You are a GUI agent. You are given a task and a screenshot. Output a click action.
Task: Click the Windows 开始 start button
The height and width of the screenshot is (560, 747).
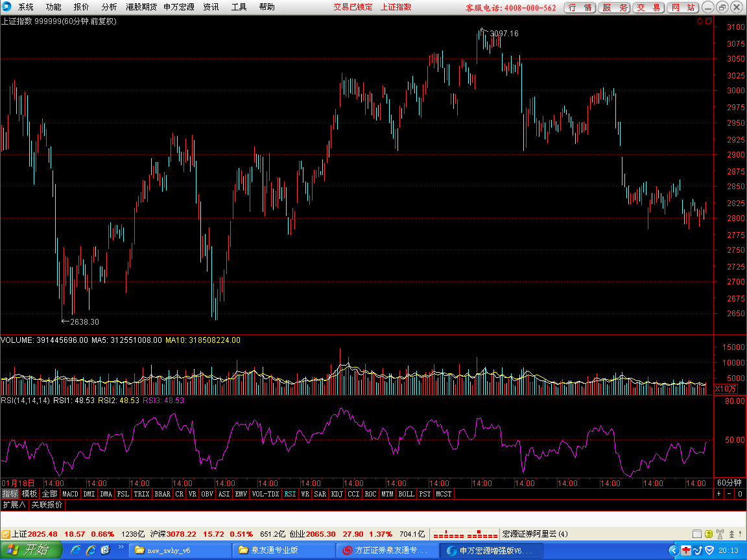pos(31,550)
